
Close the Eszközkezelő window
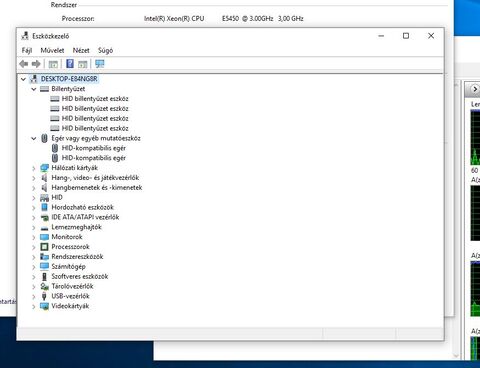pyautogui.click(x=431, y=36)
